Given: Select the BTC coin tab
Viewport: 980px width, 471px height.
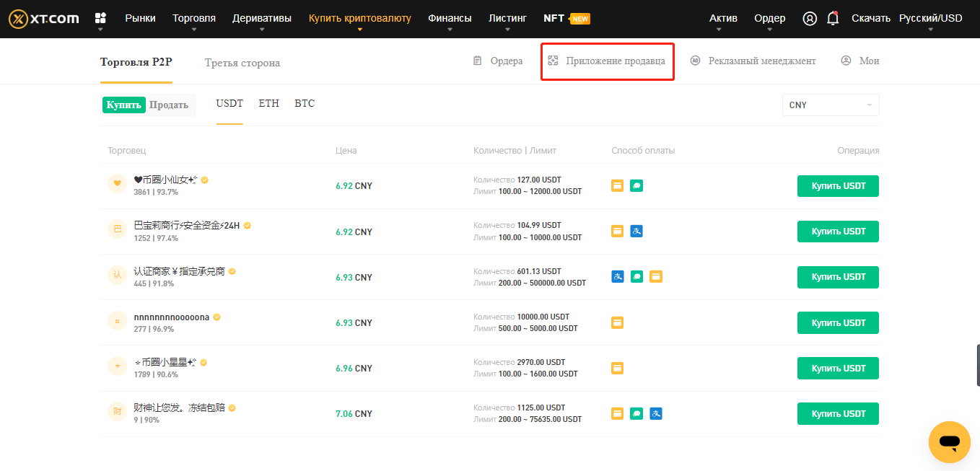Looking at the screenshot, I should [305, 104].
